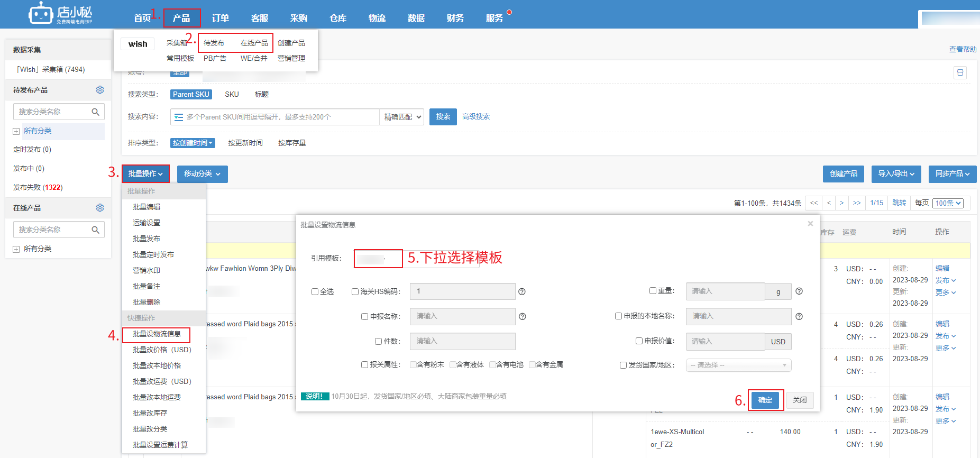This screenshot has height=458, width=980.
Task: Check the 含有电池 option
Action: pos(492,364)
